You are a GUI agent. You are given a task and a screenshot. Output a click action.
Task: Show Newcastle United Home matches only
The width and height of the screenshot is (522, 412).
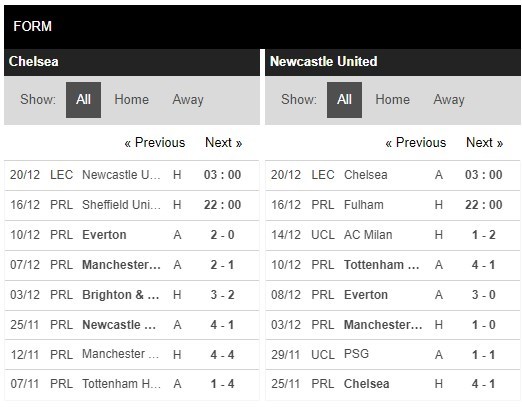[392, 100]
